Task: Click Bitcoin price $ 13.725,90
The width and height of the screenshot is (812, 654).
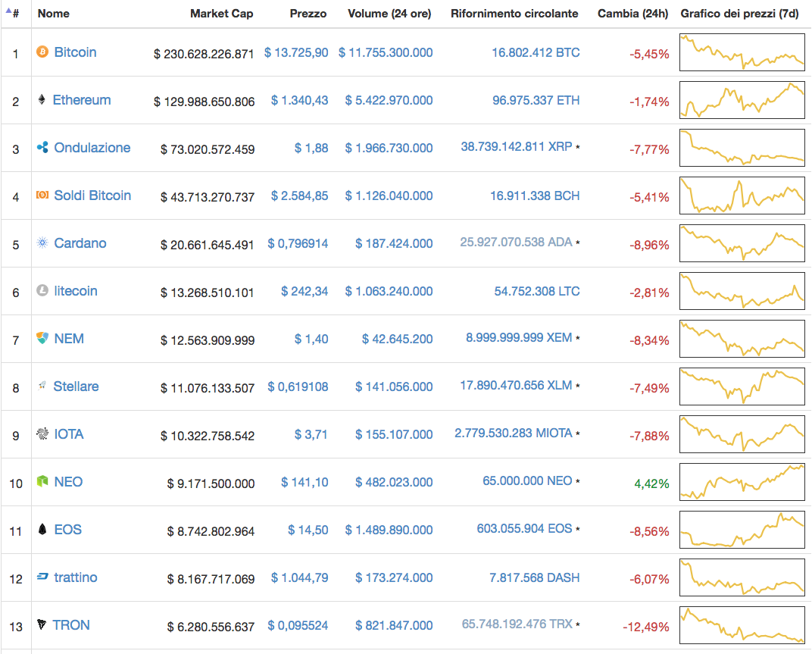Action: coord(296,52)
